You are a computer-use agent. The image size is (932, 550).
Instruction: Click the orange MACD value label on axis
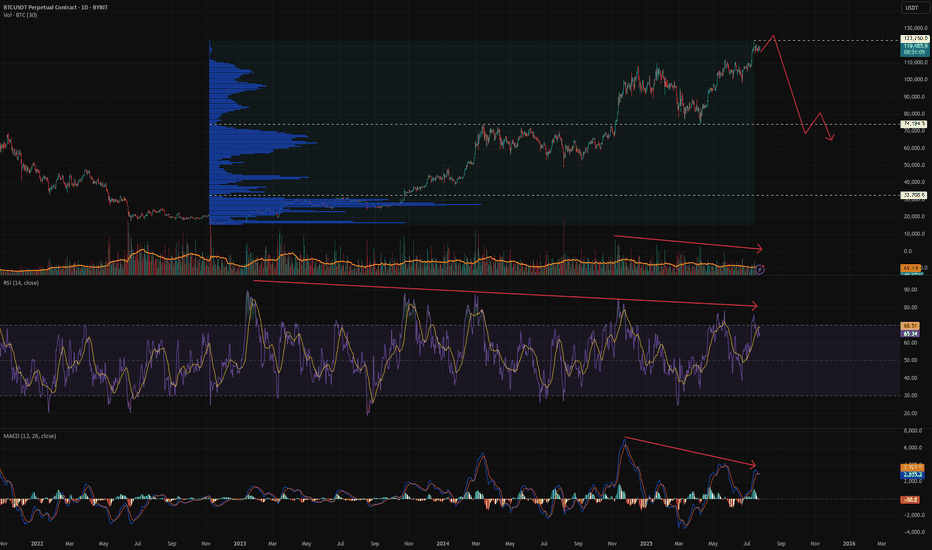point(912,467)
